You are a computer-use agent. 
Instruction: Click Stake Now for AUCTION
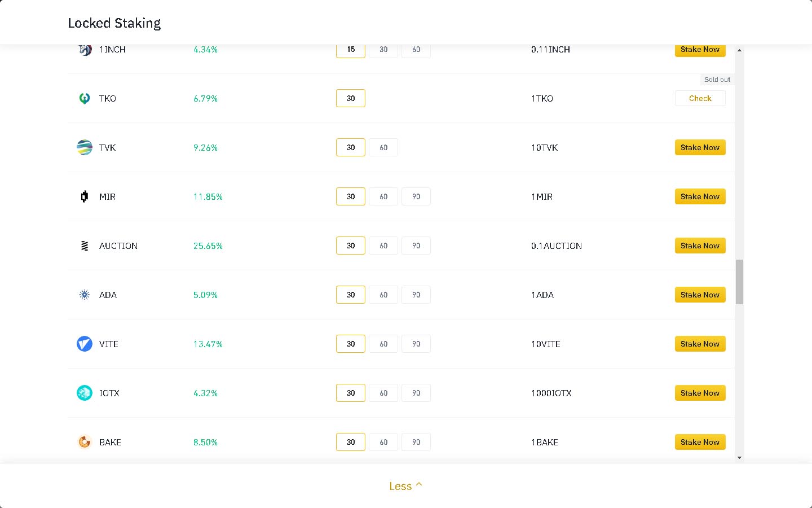pos(700,246)
